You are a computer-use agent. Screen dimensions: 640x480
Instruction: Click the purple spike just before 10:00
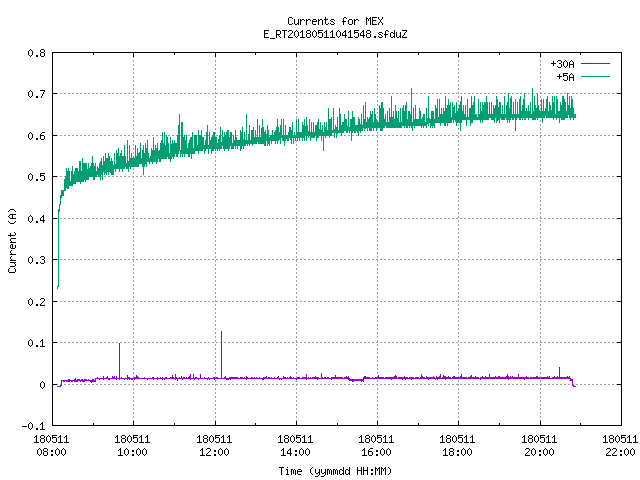coord(120,360)
